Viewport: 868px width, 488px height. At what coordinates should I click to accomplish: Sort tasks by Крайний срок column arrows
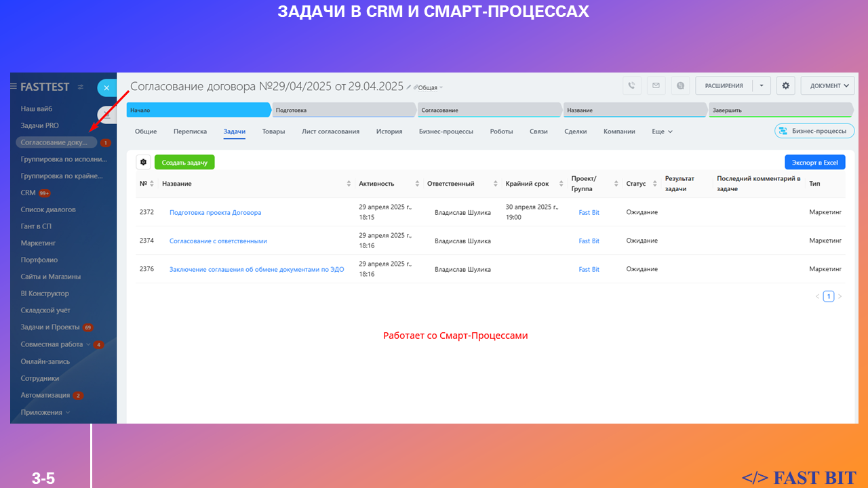point(562,184)
